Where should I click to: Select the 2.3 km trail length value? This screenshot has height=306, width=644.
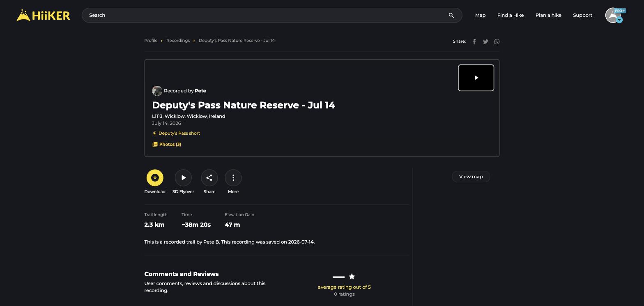point(154,225)
